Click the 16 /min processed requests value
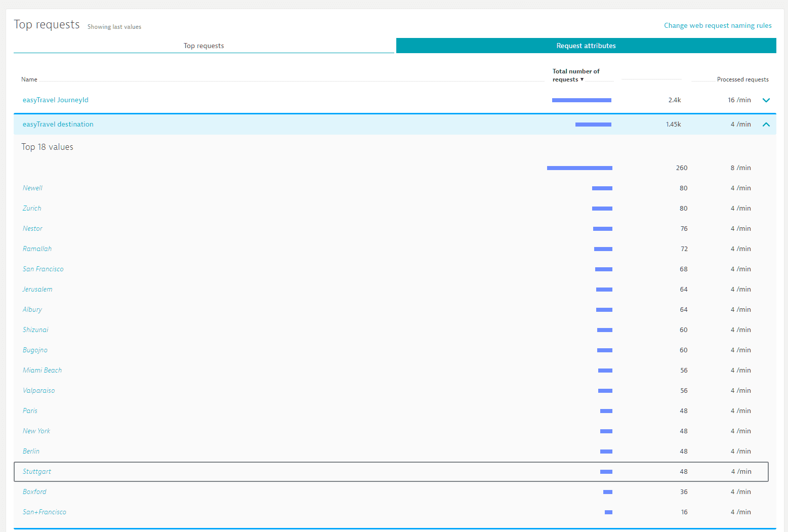This screenshot has height=532, width=788. point(739,100)
